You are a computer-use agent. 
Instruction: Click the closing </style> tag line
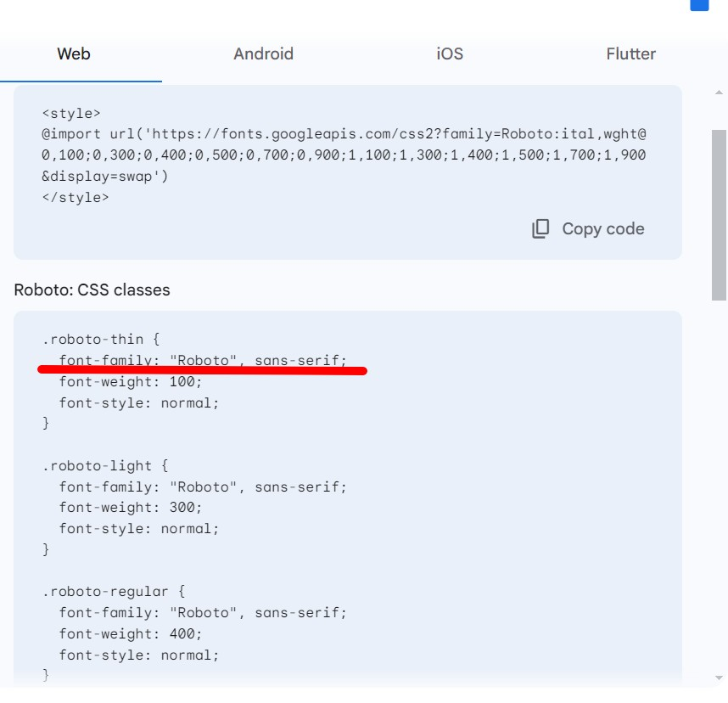(76, 198)
